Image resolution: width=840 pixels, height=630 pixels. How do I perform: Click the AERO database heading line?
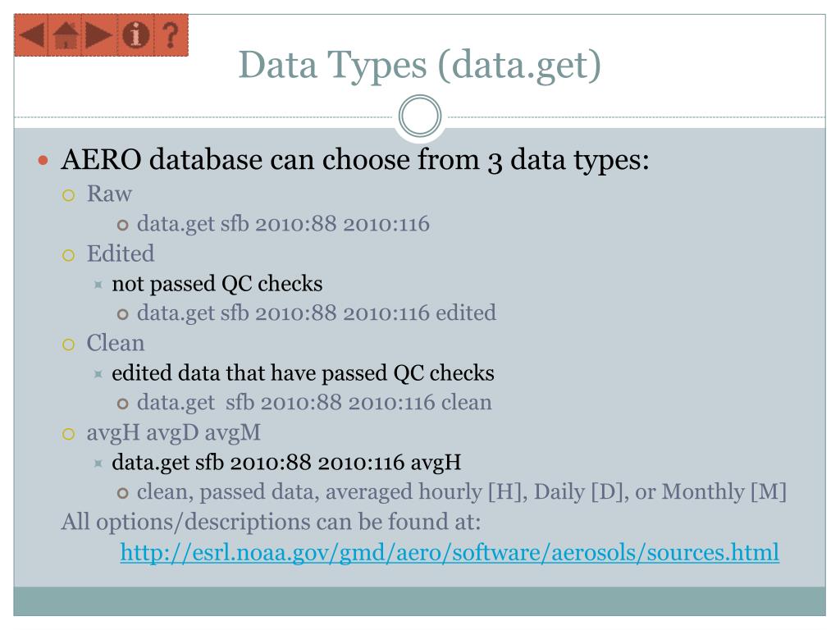pyautogui.click(x=355, y=160)
